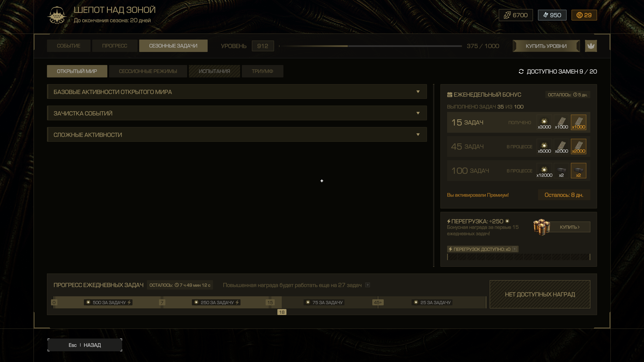
Task: Click help icon next to overloads available
Action: (514, 249)
